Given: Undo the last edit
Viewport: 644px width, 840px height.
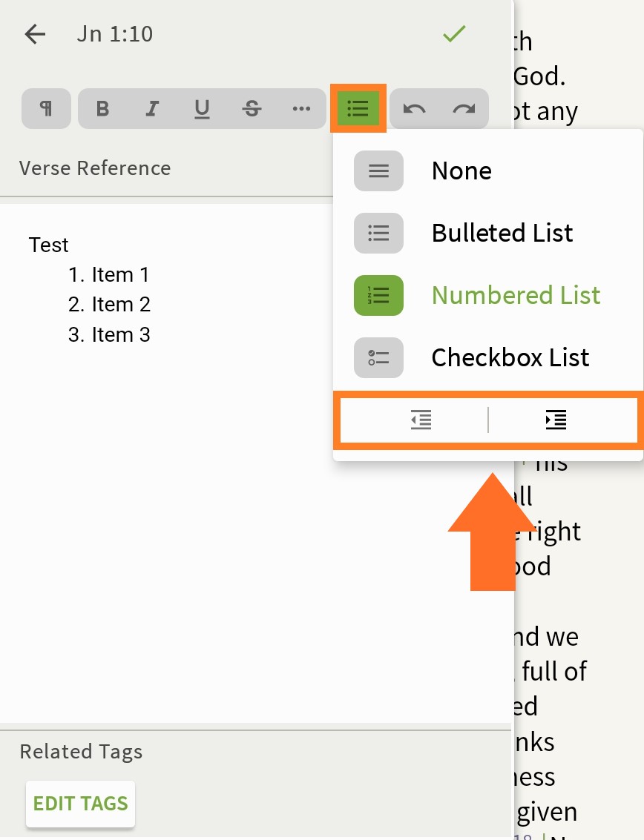Looking at the screenshot, I should pyautogui.click(x=414, y=109).
